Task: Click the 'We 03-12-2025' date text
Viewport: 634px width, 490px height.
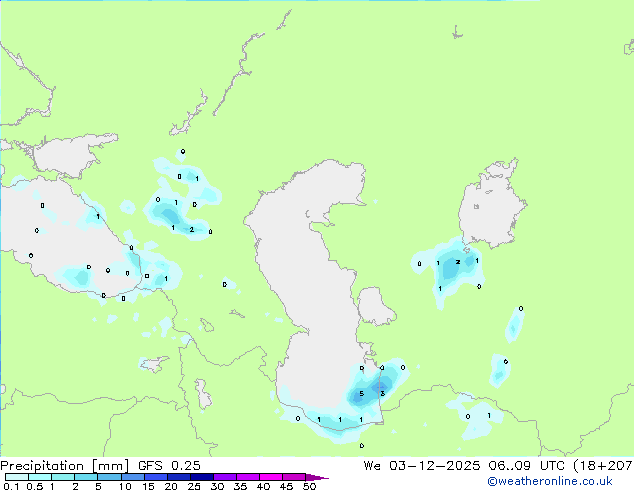Action: tap(422, 466)
